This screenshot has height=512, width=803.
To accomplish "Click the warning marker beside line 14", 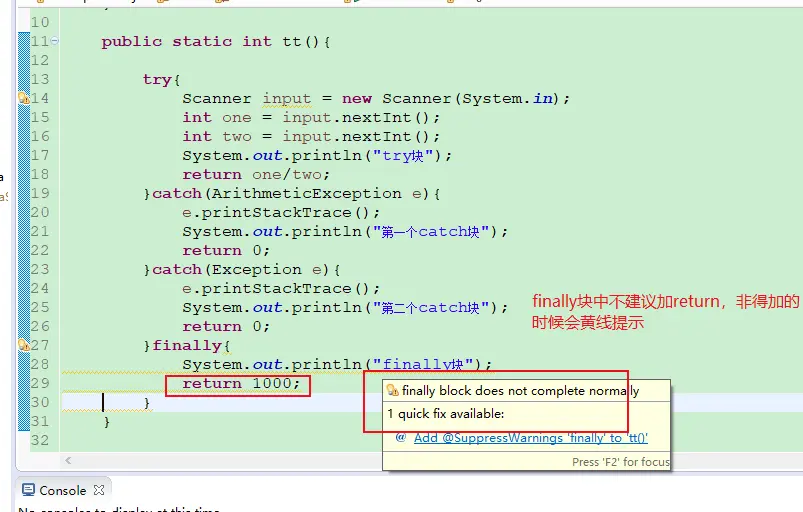I will click(24, 98).
